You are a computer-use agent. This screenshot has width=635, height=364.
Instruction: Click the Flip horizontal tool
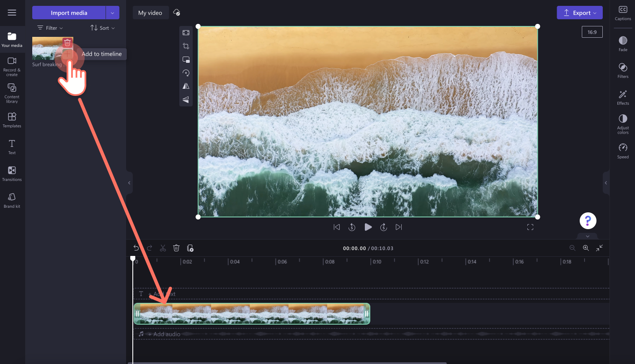(186, 86)
